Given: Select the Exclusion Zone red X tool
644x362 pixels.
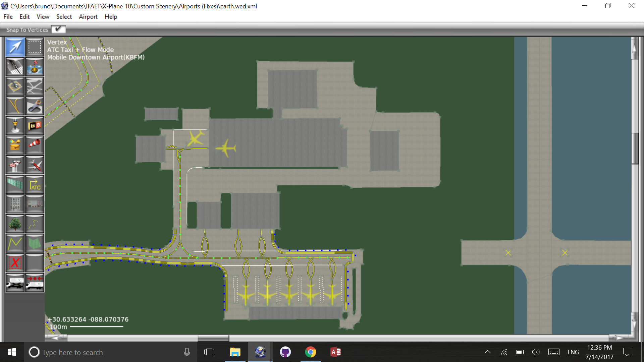Looking at the screenshot, I should click(x=15, y=263).
